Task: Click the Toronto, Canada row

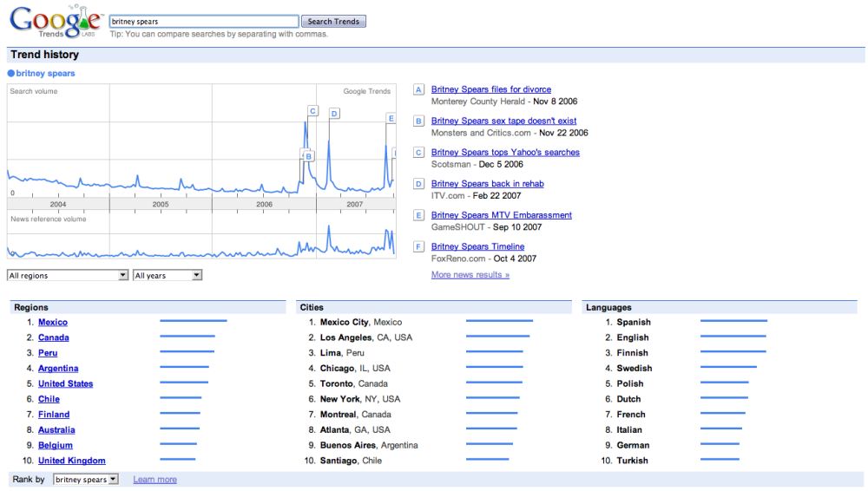Action: 354,383
